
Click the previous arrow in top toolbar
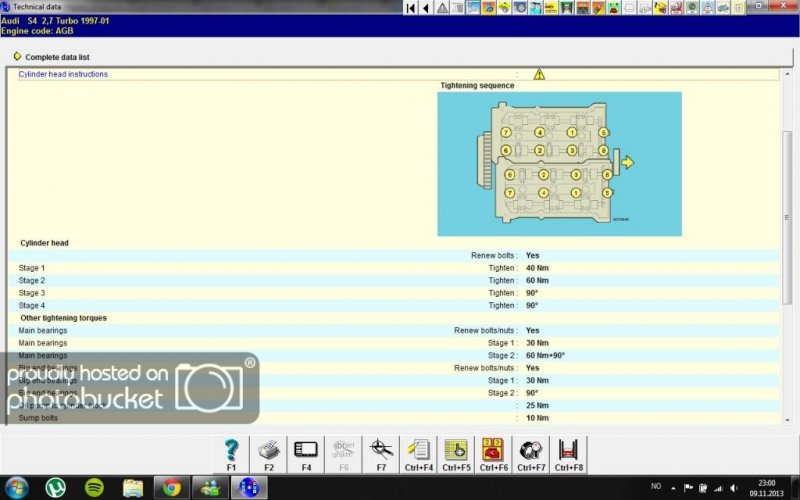tap(426, 8)
